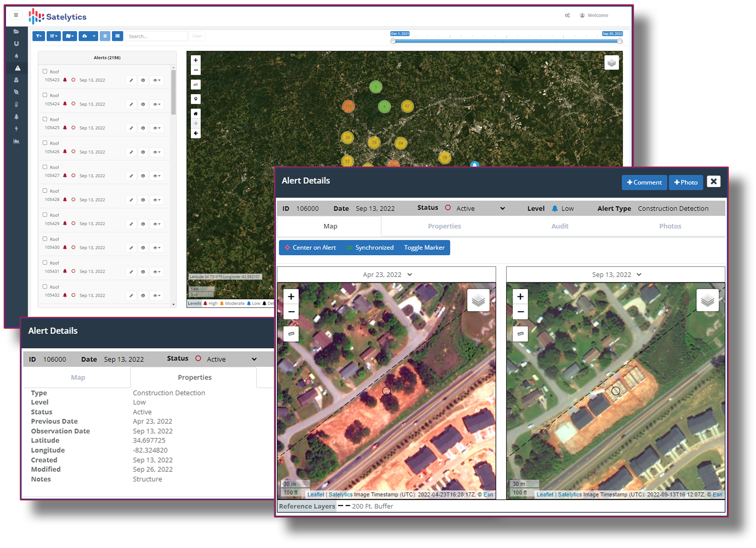
Task: Click the Sep 30, 2022 timeline slider handle
Action: (619, 41)
